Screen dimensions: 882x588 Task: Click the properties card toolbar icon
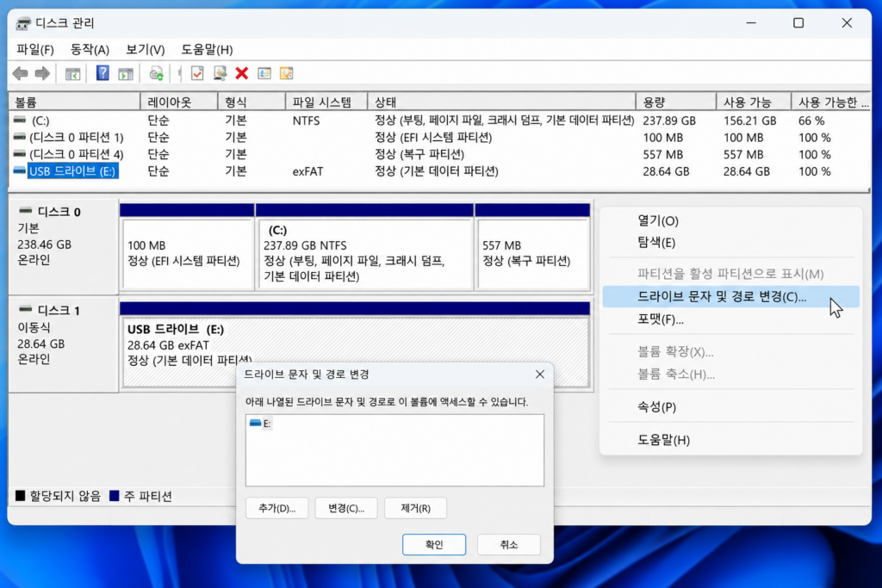(264, 73)
